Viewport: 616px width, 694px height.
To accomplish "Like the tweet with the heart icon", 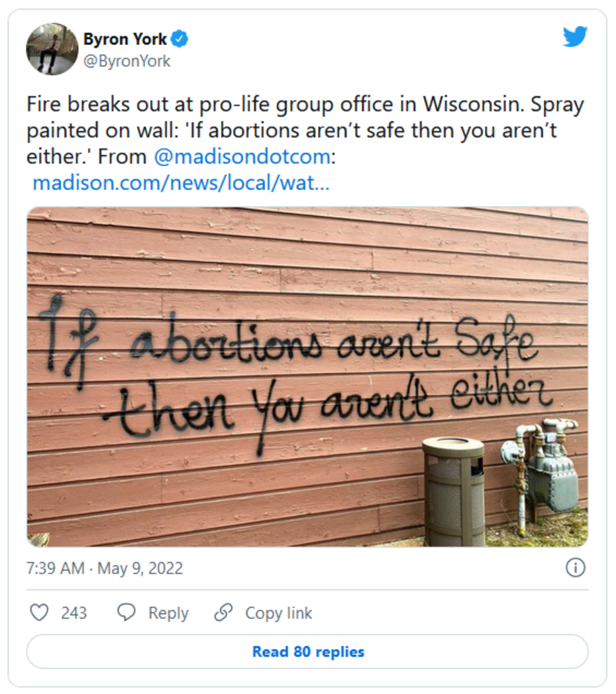I will (40, 612).
